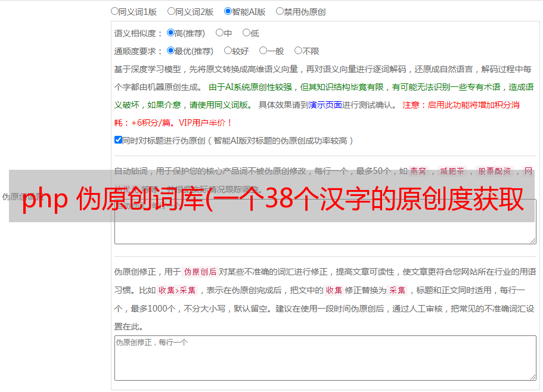Choose the 智能AI版 radio option
This screenshot has width=543, height=392.
[x=228, y=11]
